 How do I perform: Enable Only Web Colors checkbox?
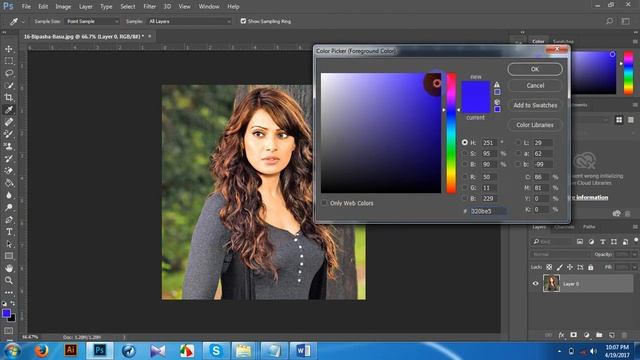pos(324,203)
